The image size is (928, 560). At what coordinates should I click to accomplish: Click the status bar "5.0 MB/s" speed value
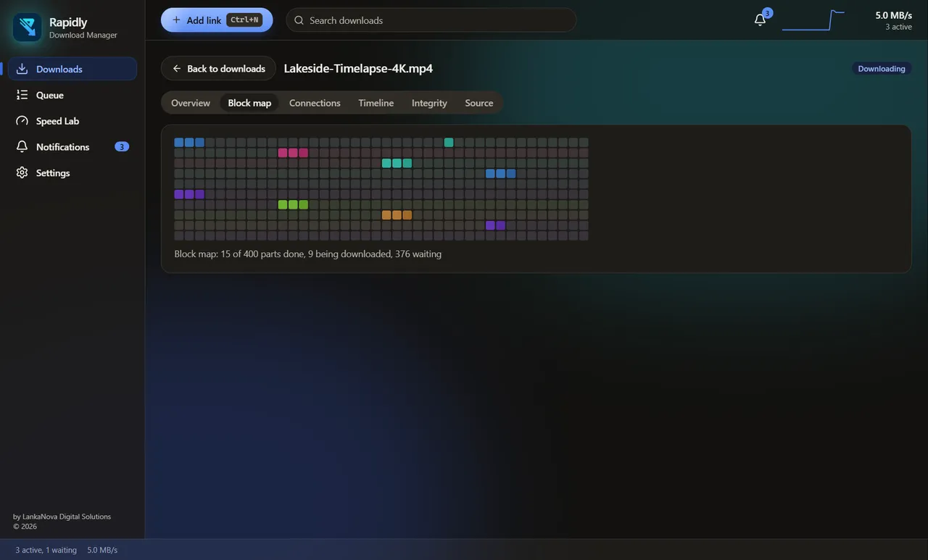click(102, 550)
